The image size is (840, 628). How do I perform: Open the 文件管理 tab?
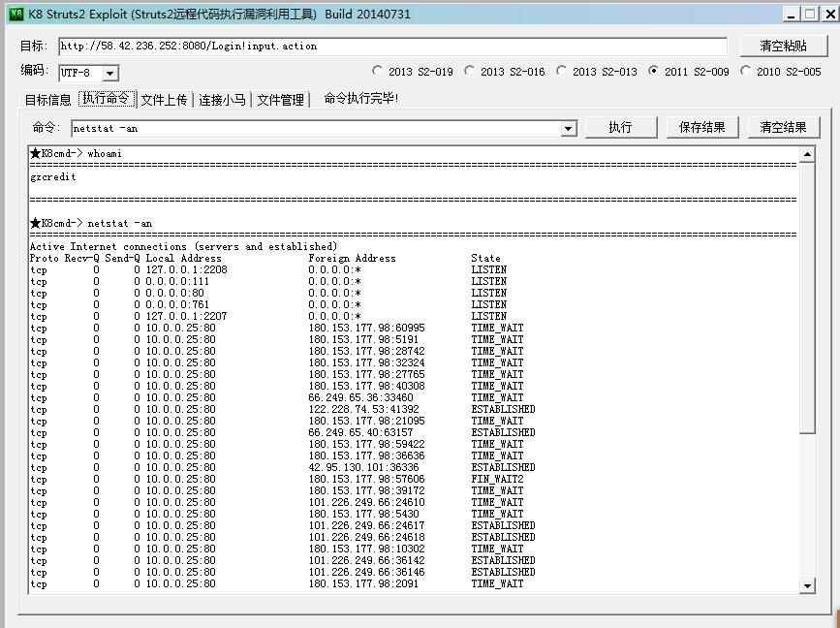(x=281, y=100)
